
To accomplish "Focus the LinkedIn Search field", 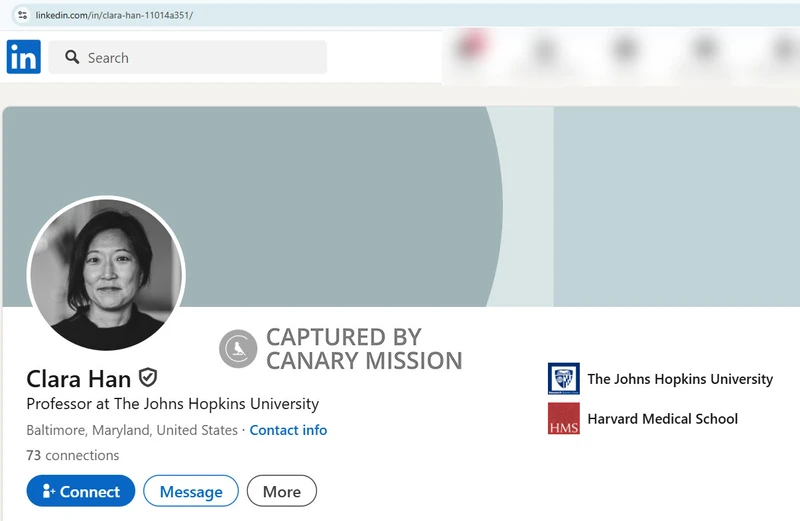I will coord(188,57).
